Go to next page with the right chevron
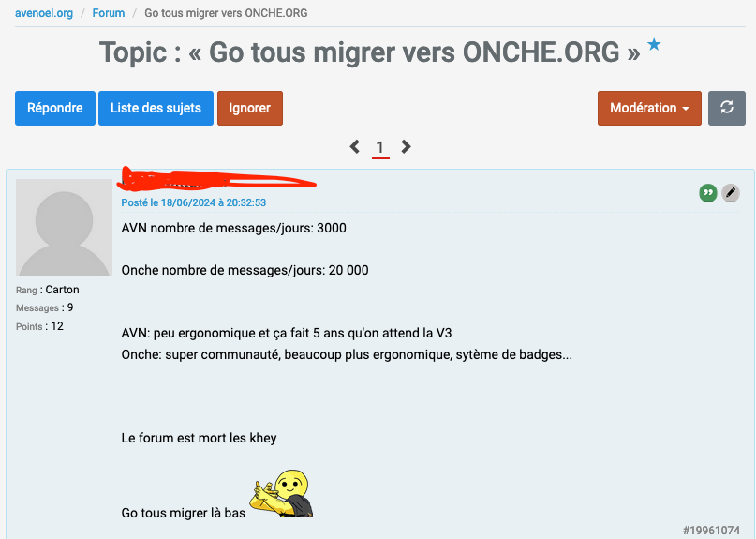The image size is (756, 539). point(406,146)
